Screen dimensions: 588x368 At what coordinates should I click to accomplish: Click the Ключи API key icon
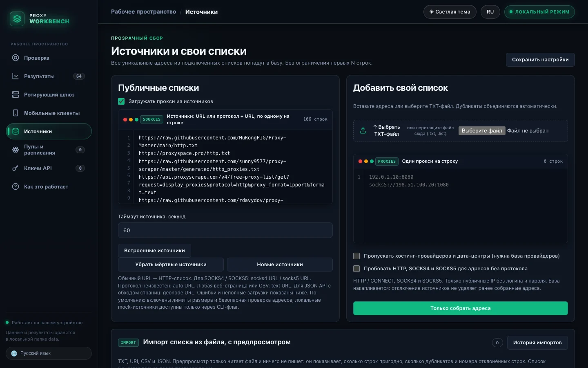[16, 168]
